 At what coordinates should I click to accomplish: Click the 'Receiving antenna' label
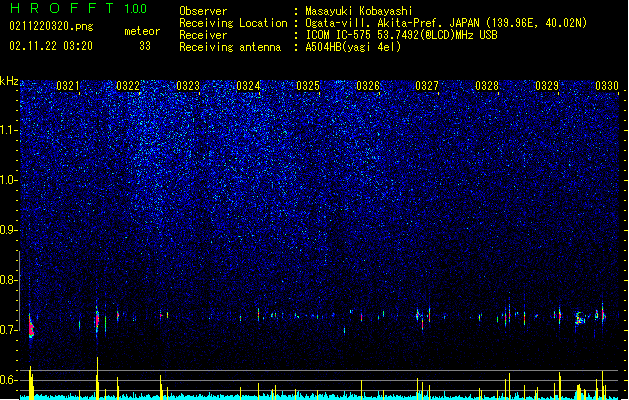pyautogui.click(x=230, y=47)
